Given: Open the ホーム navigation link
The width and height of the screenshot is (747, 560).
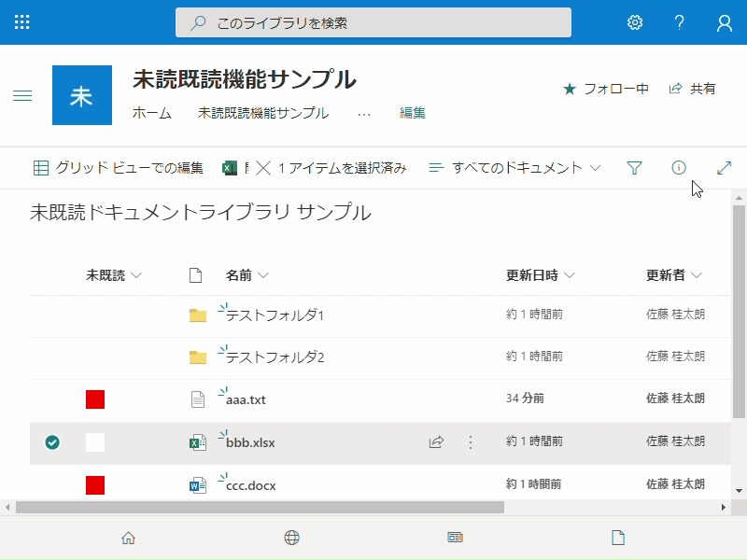Looking at the screenshot, I should coord(152,113).
